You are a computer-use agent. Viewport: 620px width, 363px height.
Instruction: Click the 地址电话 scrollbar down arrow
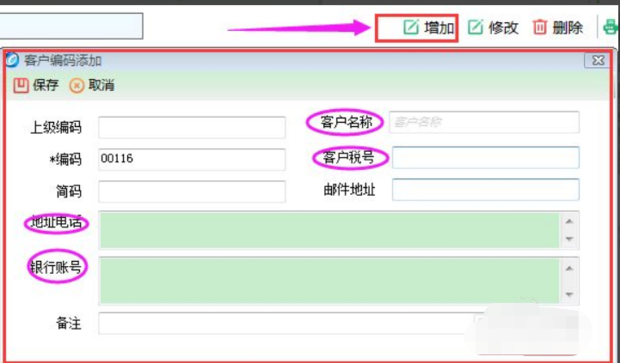tap(569, 239)
